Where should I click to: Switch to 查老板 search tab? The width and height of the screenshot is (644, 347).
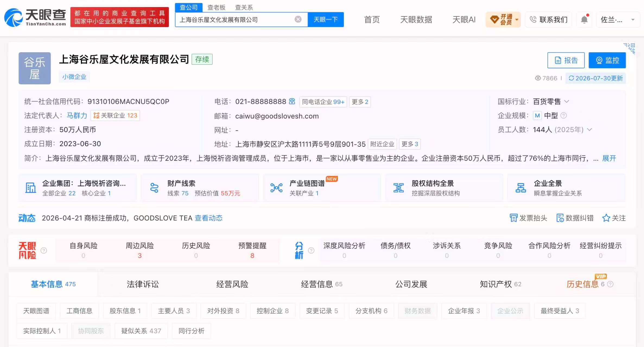216,7
